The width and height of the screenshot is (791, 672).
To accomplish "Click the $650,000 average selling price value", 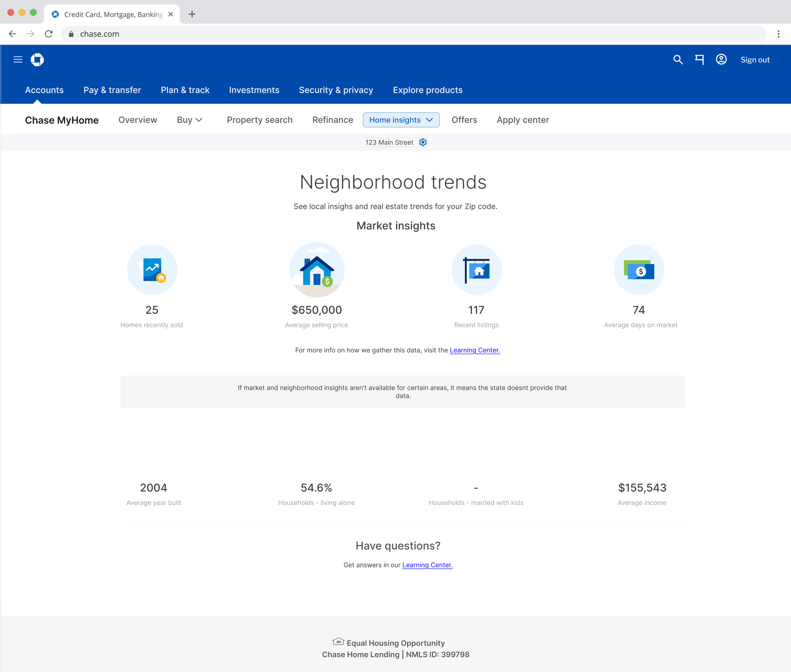I will [x=317, y=310].
